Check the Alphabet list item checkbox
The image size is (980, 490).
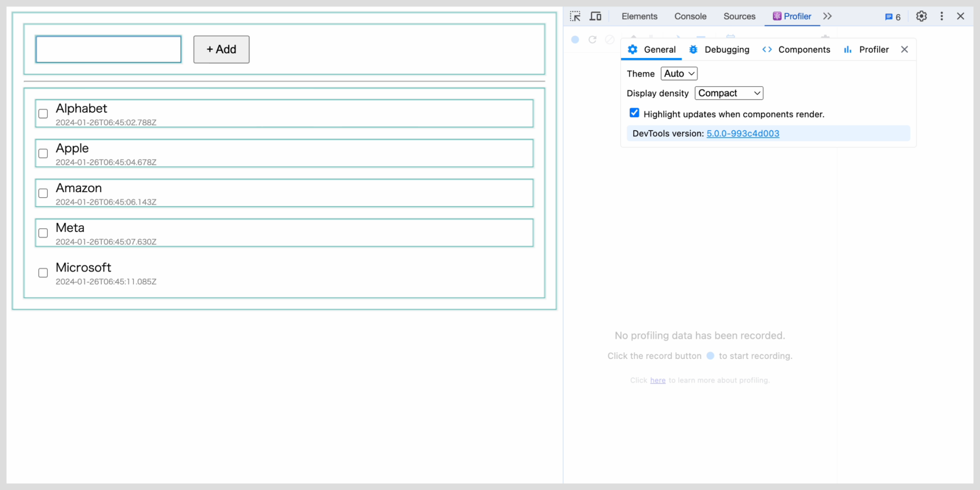[43, 113]
